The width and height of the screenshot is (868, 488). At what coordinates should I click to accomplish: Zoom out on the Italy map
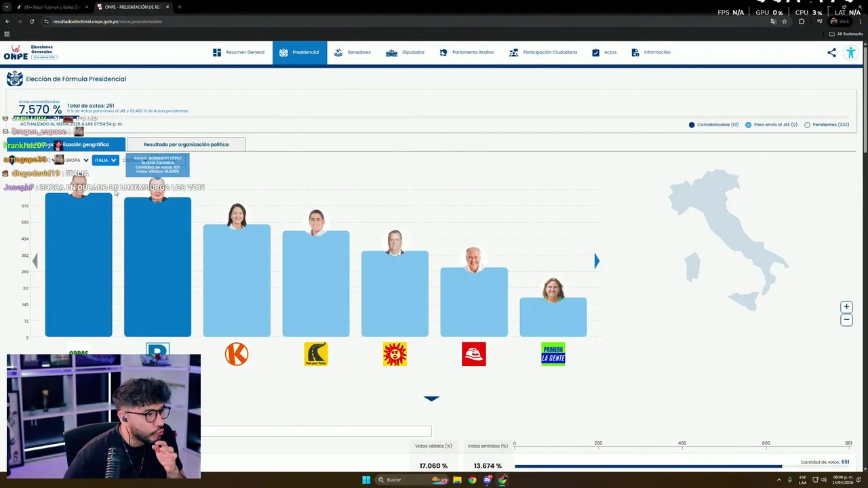point(846,320)
